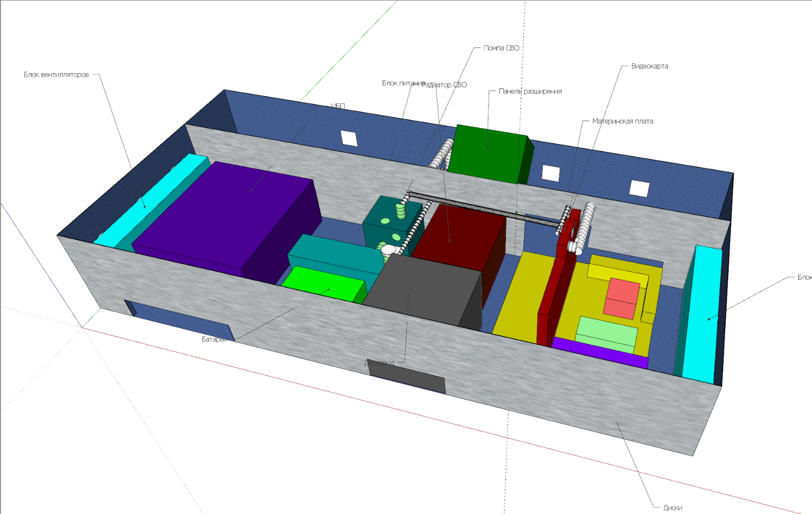Screen dimensions: 812x514
Task: Select the "Диски" label at bottom
Action: 672,508
